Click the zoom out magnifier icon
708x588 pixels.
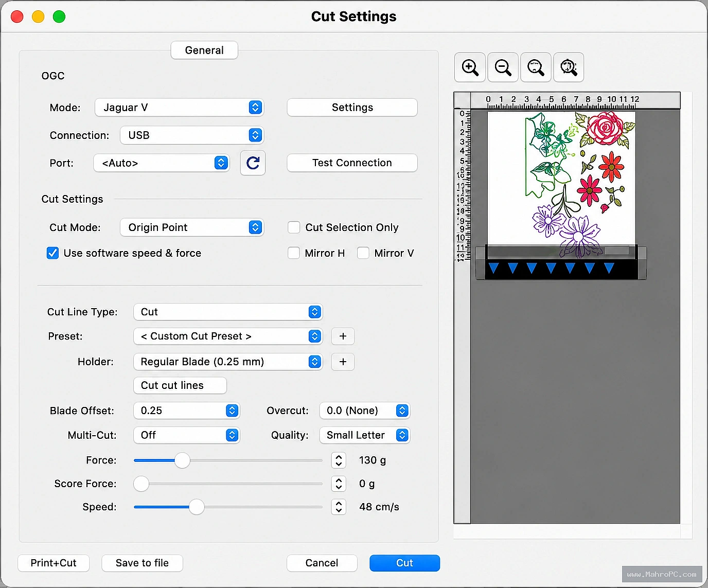click(503, 67)
